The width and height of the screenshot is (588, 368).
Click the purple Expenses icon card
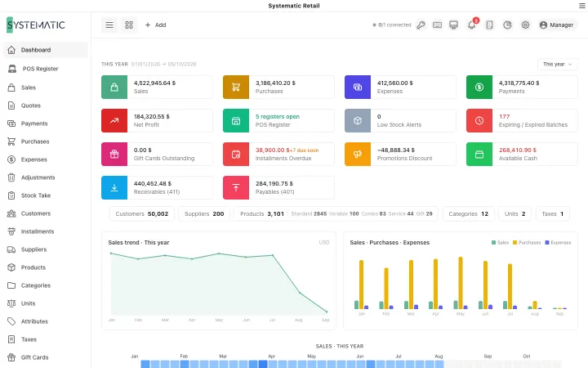point(358,88)
